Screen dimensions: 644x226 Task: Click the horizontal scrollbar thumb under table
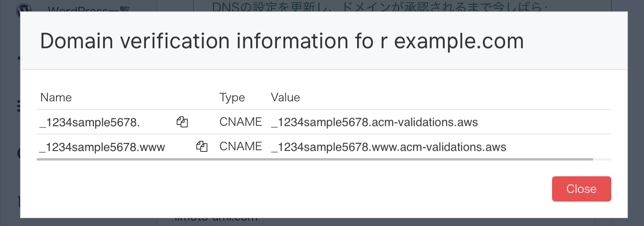coord(315,159)
